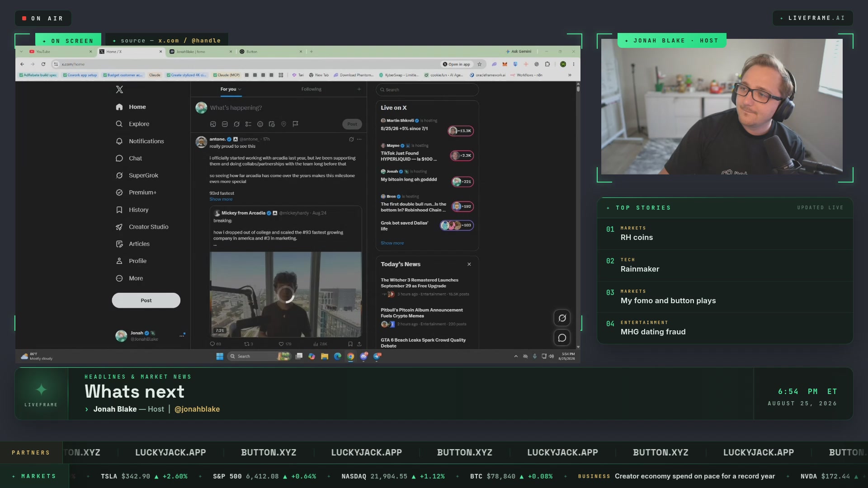
Task: Add media image icon in composer
Action: pos(213,124)
